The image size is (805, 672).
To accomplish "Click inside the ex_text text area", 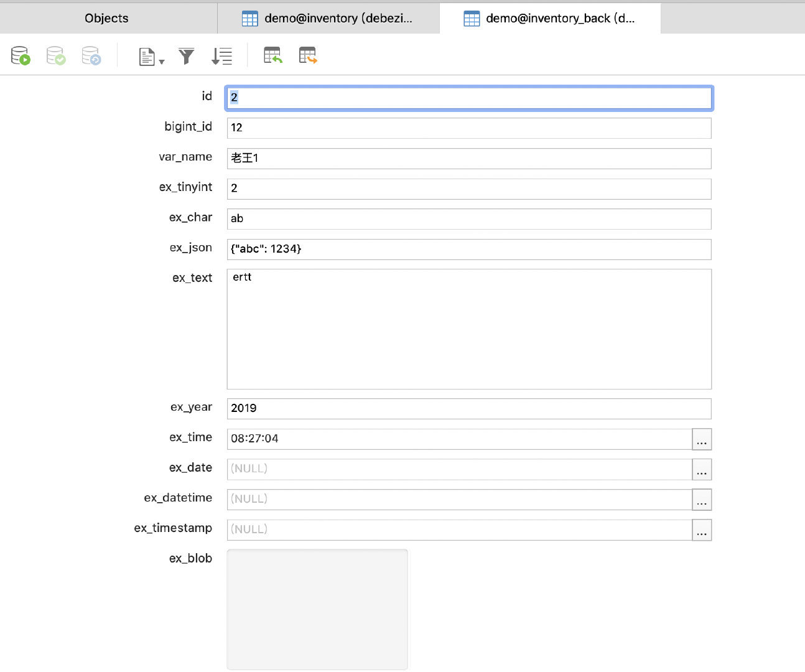I will [x=469, y=329].
